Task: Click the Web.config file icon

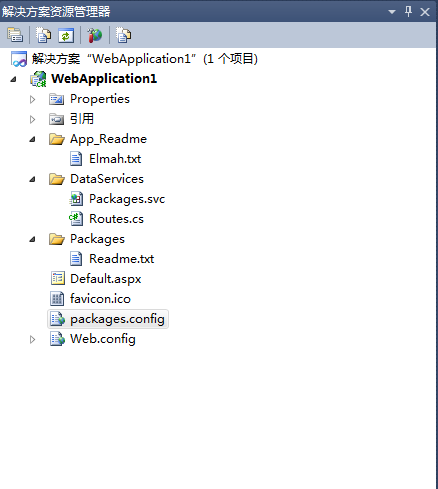Action: click(x=57, y=339)
